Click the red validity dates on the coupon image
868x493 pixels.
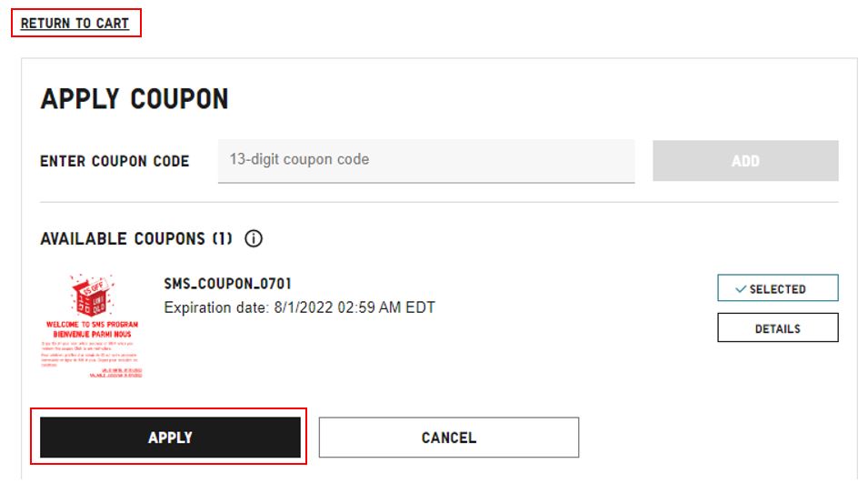[x=119, y=372]
